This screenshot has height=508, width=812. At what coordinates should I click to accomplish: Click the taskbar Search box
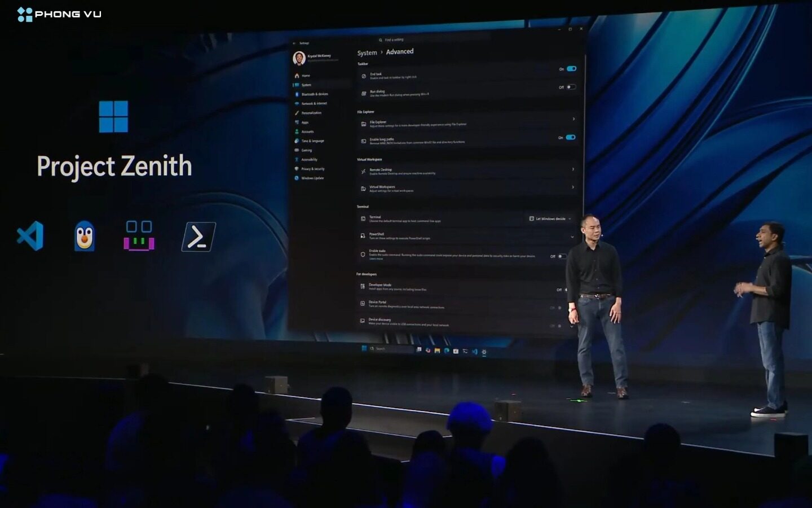coord(391,349)
